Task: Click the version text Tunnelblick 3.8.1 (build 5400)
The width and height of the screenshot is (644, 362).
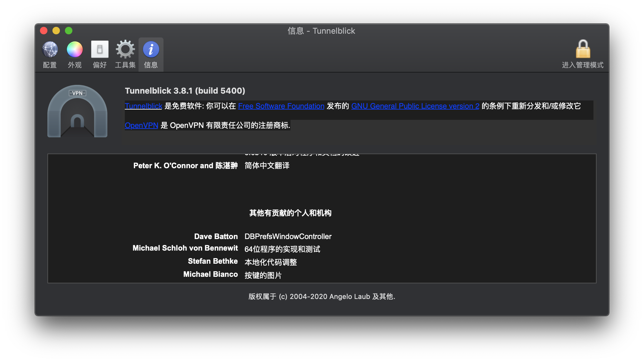Action: pos(185,91)
